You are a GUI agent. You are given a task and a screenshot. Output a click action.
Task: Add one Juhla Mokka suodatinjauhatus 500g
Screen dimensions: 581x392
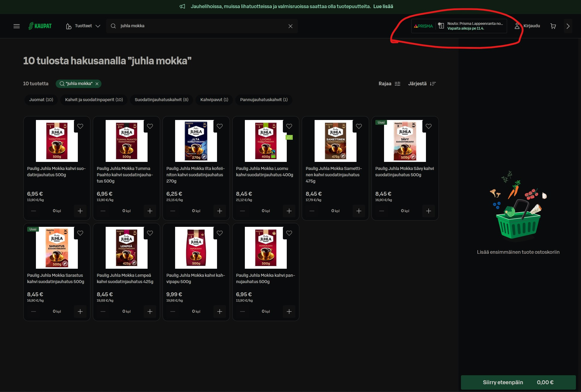coord(80,211)
